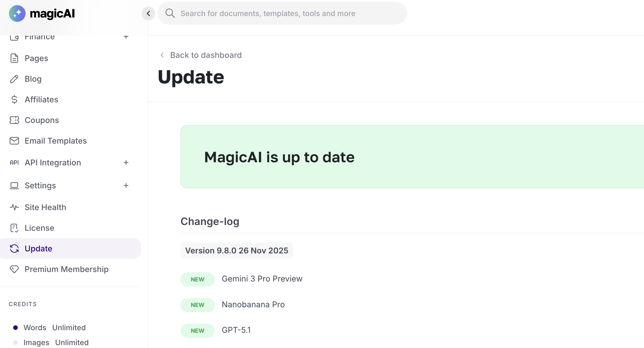Click the Blog pencil icon
644x348 pixels.
tap(14, 79)
